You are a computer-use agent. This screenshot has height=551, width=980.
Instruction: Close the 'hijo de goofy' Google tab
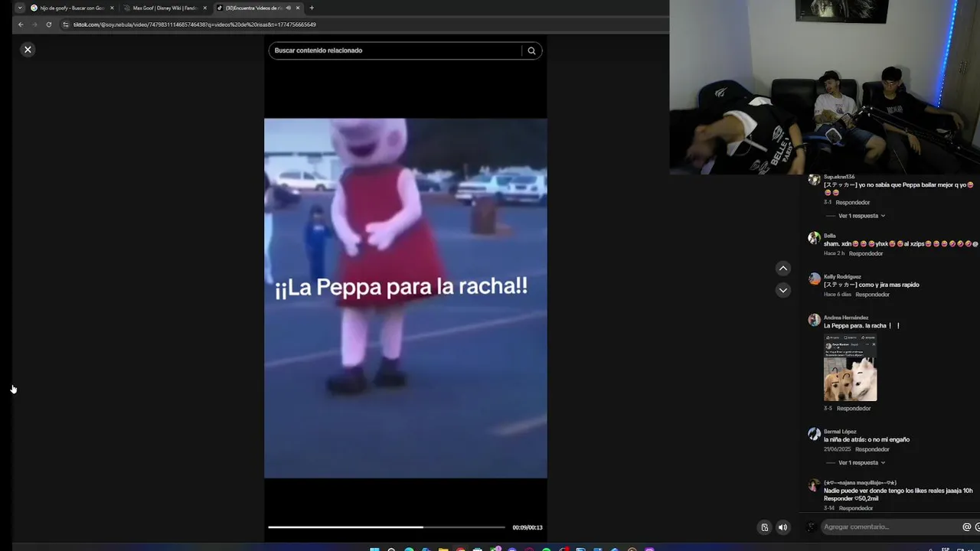pyautogui.click(x=112, y=8)
